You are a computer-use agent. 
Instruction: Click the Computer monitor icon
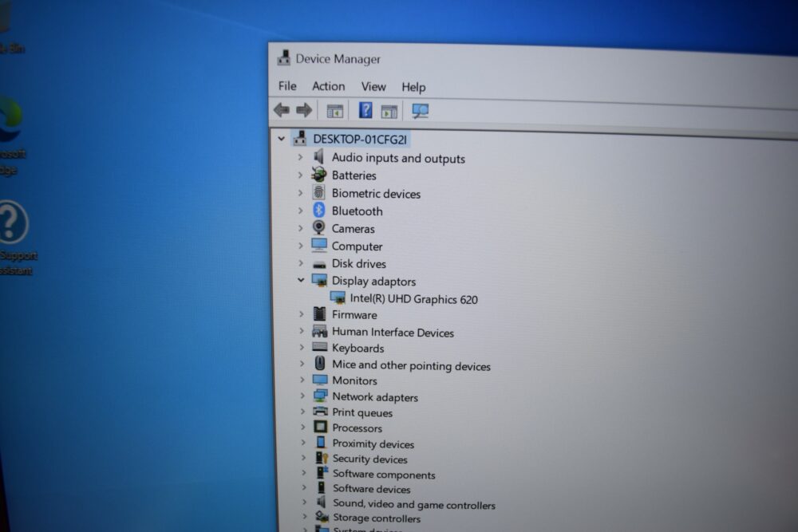319,245
